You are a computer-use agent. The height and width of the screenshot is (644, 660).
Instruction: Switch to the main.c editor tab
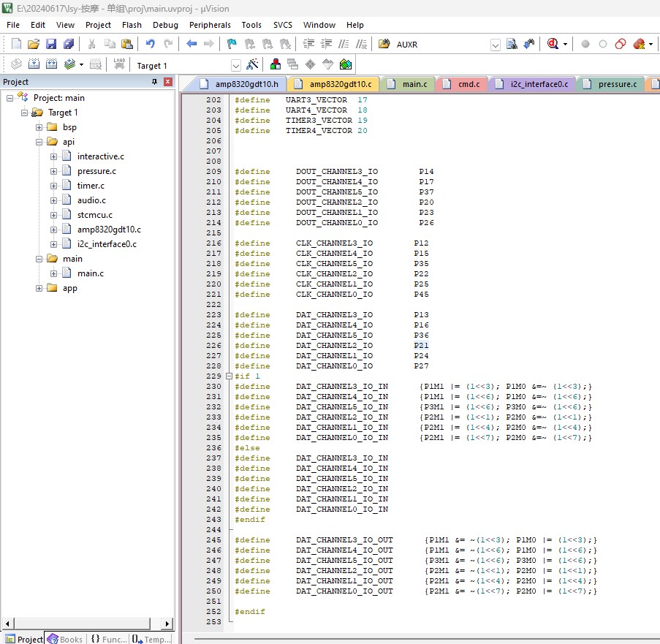tap(407, 84)
